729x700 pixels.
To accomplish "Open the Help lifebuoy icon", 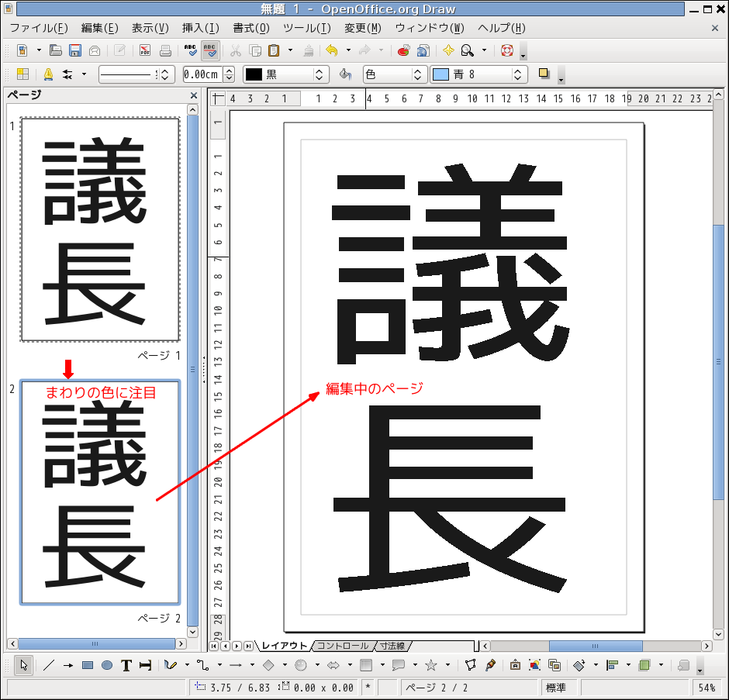I will pyautogui.click(x=506, y=50).
